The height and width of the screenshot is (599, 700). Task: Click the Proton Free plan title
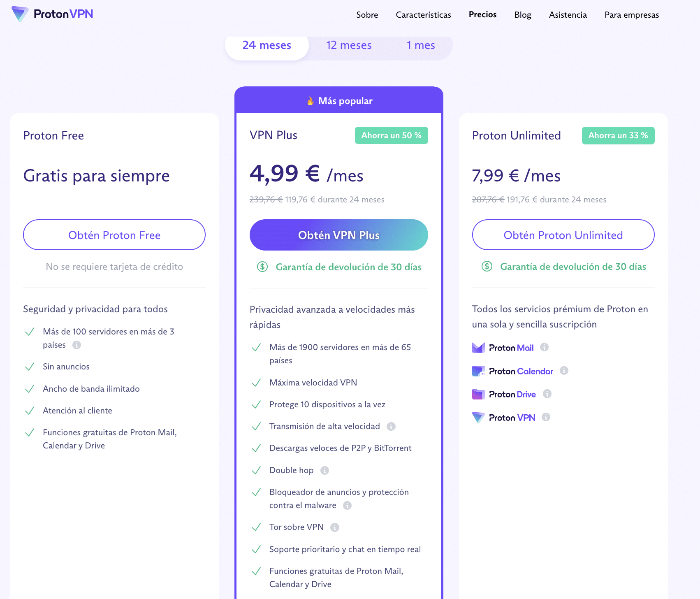click(x=53, y=135)
